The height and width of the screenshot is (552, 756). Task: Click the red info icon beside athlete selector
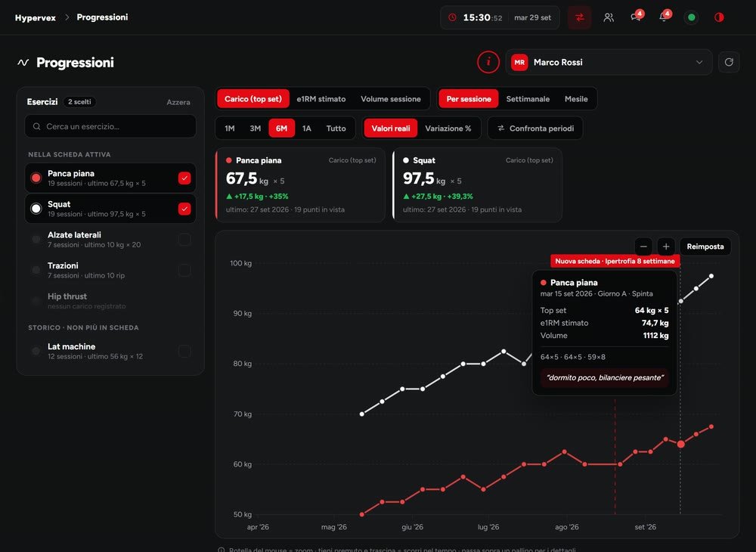tap(488, 62)
